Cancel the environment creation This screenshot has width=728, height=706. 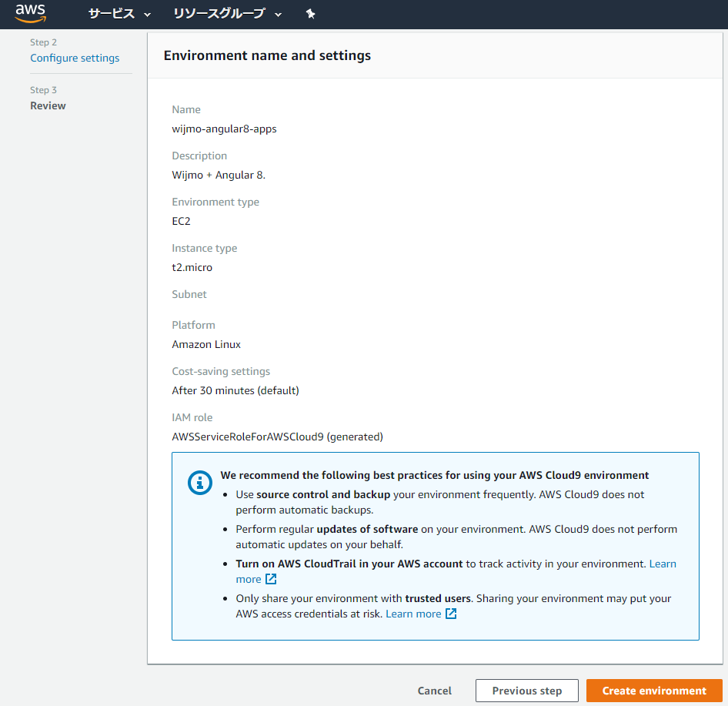click(435, 691)
